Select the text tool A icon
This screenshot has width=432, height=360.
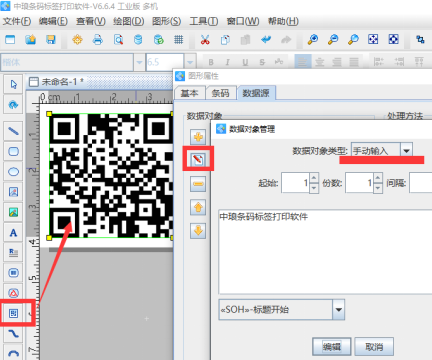13,233
